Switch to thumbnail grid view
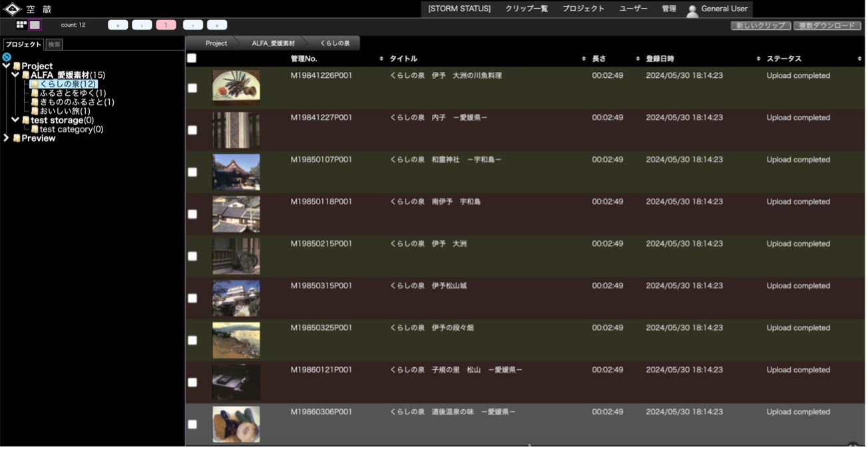Viewport: 868px width, 449px height. point(21,25)
